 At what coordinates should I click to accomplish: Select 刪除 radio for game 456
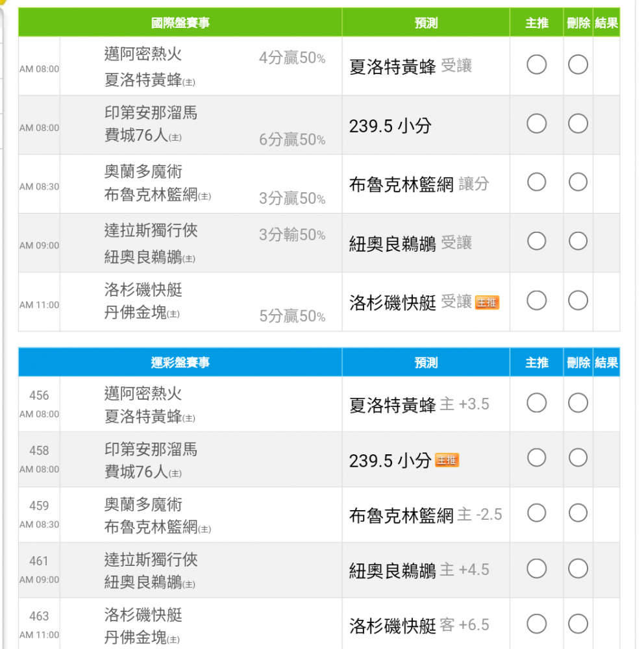(578, 403)
